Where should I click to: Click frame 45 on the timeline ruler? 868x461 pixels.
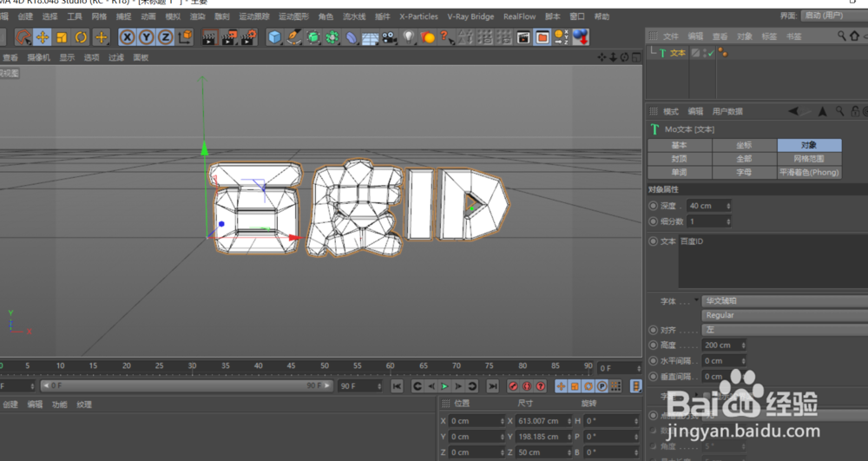[291, 366]
